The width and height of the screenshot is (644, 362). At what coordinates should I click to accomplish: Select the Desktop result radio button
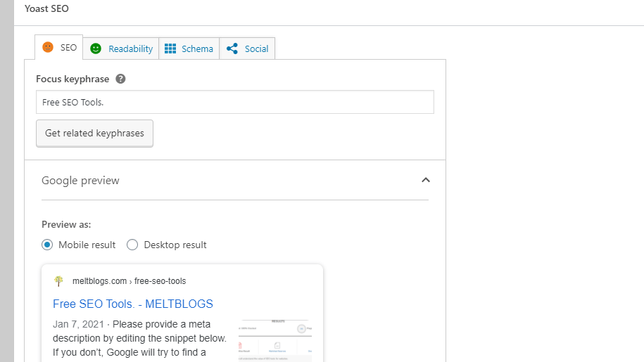pyautogui.click(x=132, y=245)
